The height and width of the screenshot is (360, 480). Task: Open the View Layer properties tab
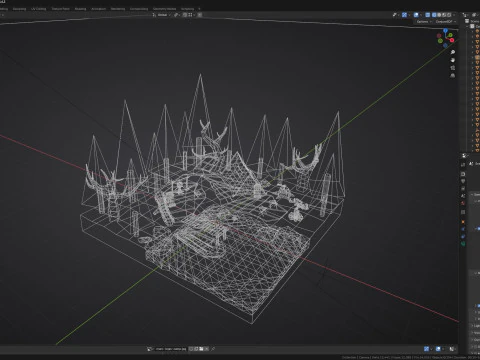[x=463, y=188]
